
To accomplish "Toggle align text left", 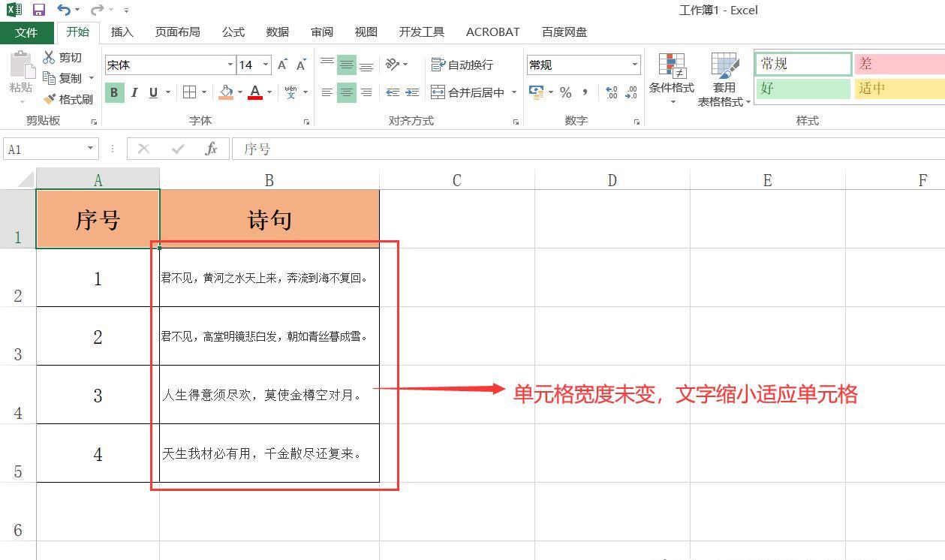I will click(327, 92).
